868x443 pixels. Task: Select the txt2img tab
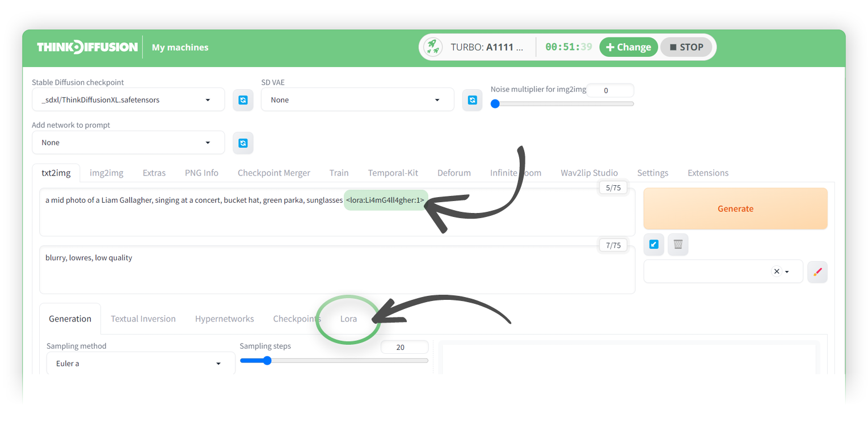56,173
